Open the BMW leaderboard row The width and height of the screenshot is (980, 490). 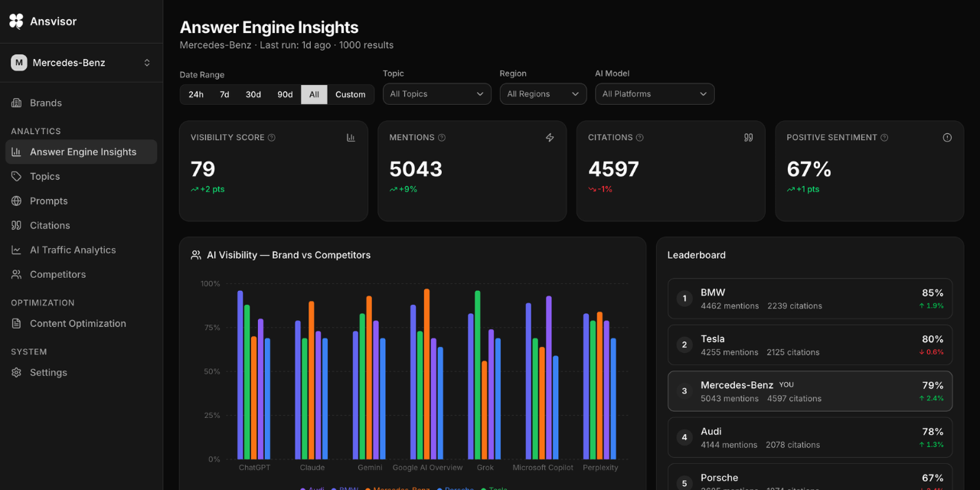(x=810, y=299)
